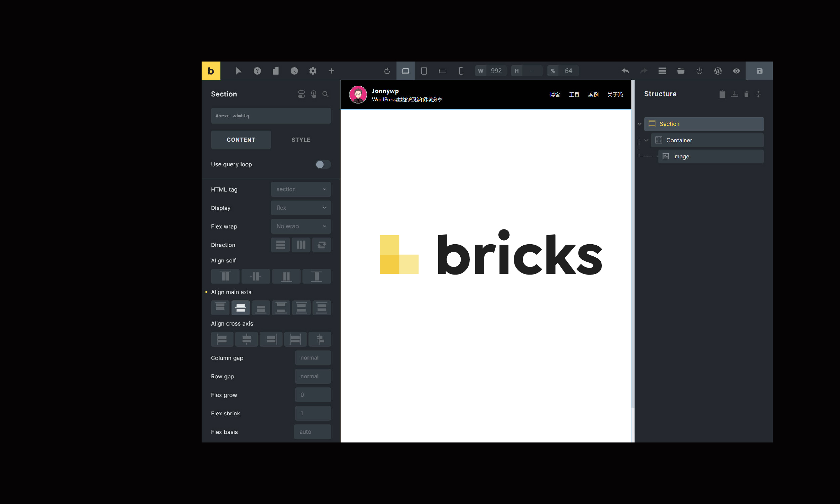
Task: Select the mobile portrait breakpoint icon
Action: [x=461, y=71]
